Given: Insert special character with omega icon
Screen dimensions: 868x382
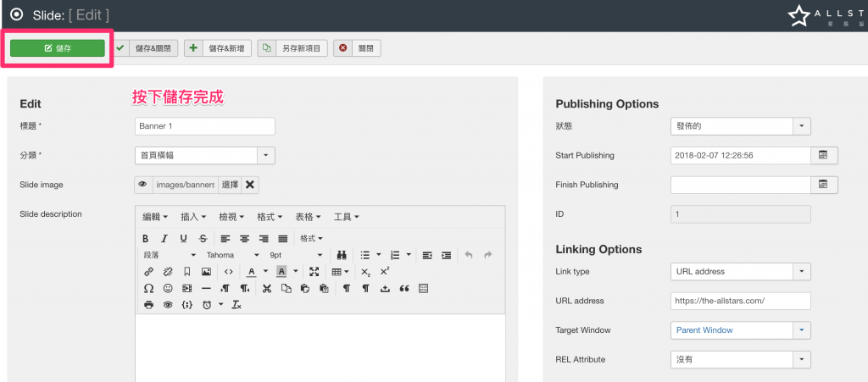Looking at the screenshot, I should [148, 288].
